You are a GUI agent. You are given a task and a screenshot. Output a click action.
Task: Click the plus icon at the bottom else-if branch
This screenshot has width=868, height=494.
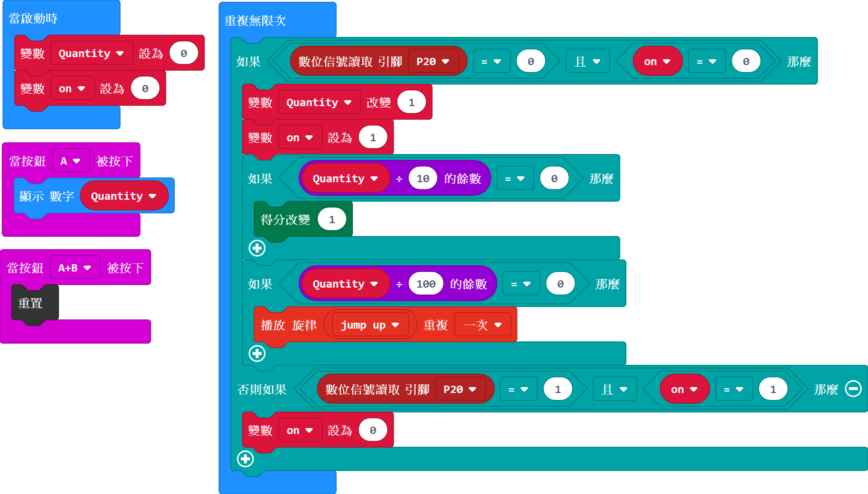pyautogui.click(x=245, y=460)
